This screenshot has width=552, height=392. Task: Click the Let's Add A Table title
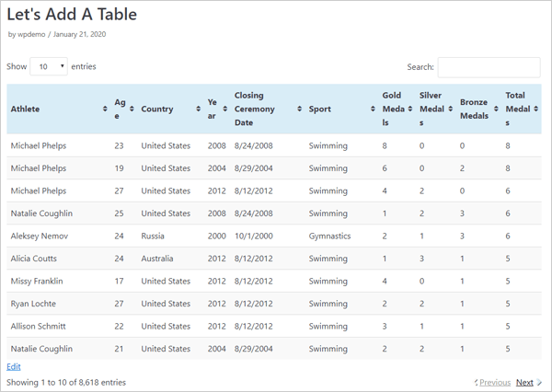(73, 14)
